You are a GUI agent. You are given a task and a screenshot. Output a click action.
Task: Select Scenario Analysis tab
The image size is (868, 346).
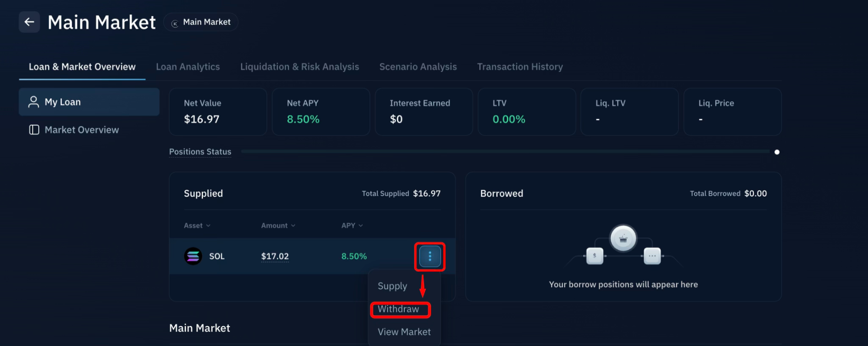[418, 67]
